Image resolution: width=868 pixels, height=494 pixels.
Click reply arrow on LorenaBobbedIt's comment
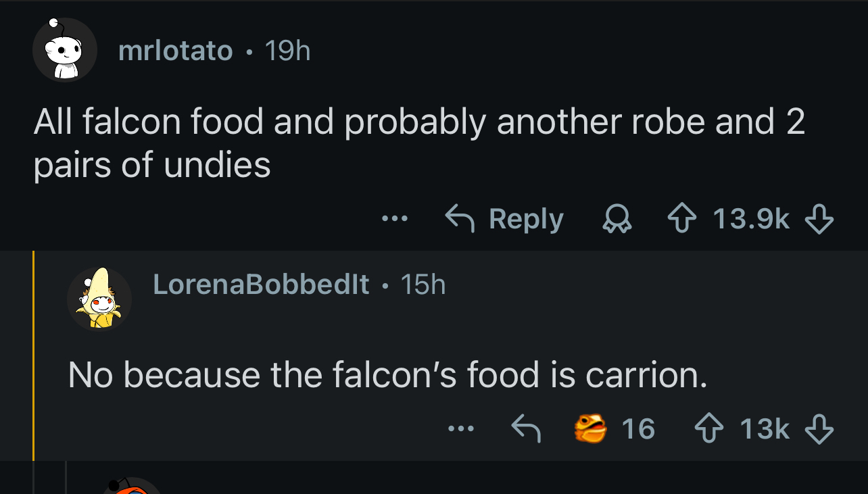pyautogui.click(x=525, y=428)
